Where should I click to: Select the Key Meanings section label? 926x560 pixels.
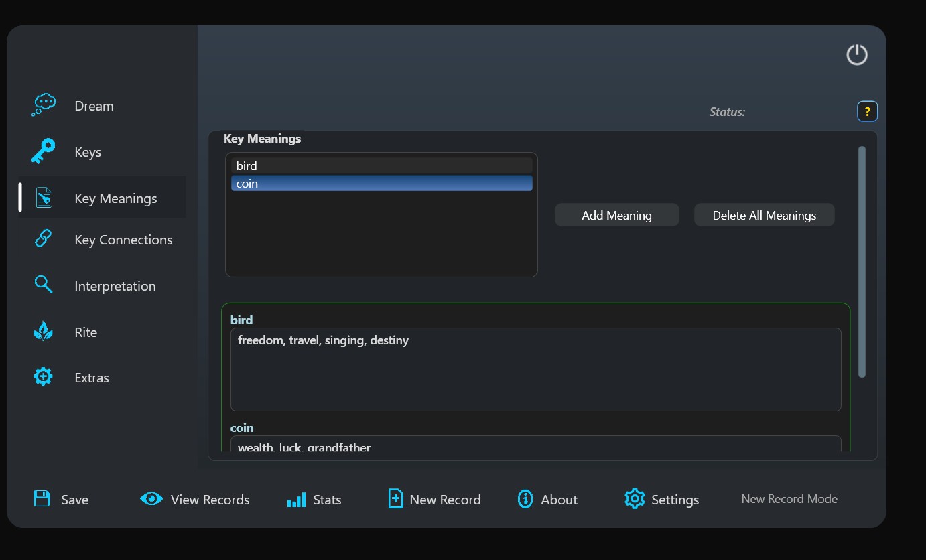[116, 198]
